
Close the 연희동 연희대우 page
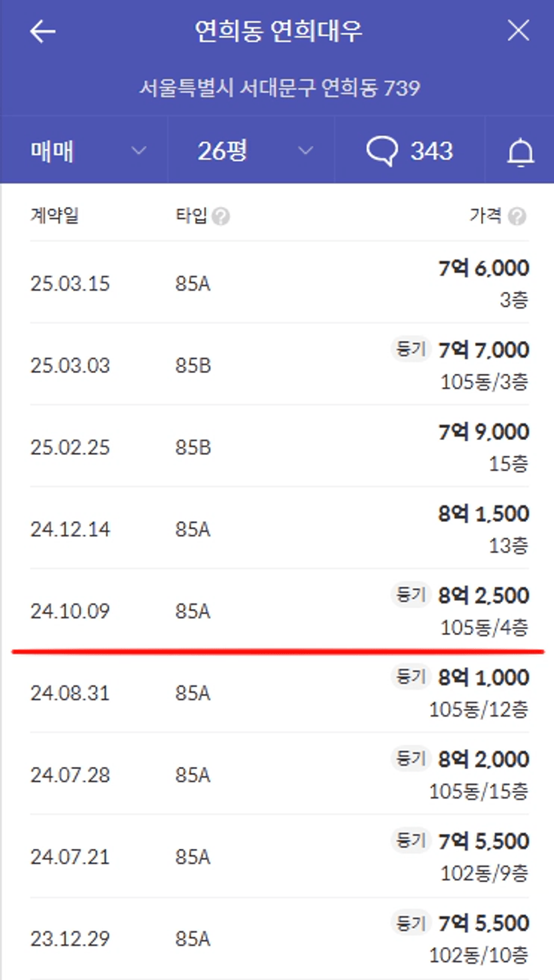(518, 31)
